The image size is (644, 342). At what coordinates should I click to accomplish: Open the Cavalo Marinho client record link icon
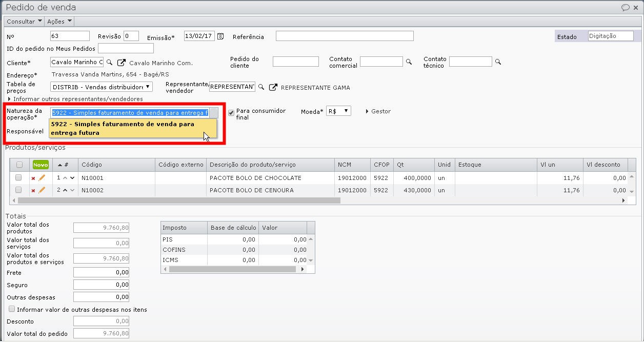121,63
